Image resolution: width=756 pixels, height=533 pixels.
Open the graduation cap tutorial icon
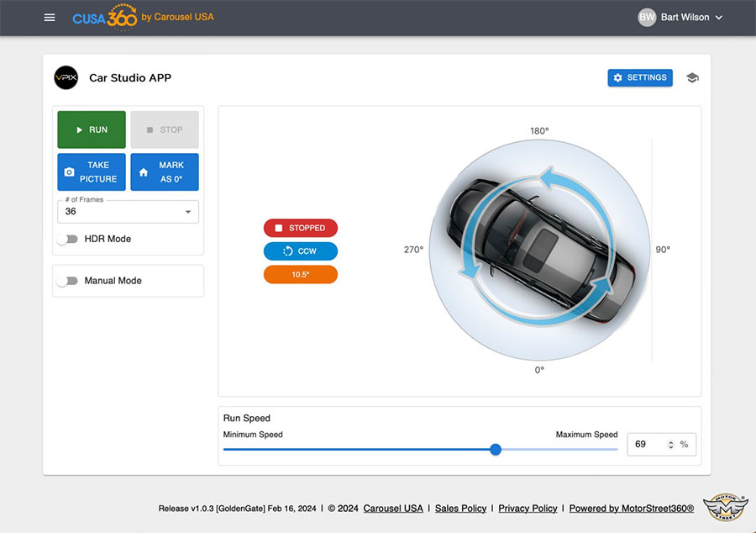tap(692, 78)
